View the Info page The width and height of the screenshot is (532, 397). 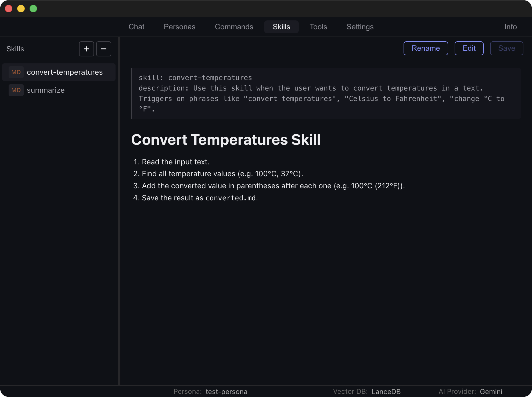coord(510,27)
